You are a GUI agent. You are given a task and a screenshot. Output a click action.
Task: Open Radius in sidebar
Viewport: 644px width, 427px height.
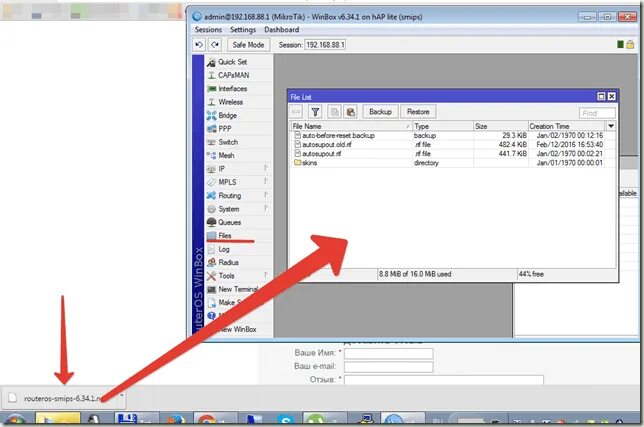[x=228, y=262]
